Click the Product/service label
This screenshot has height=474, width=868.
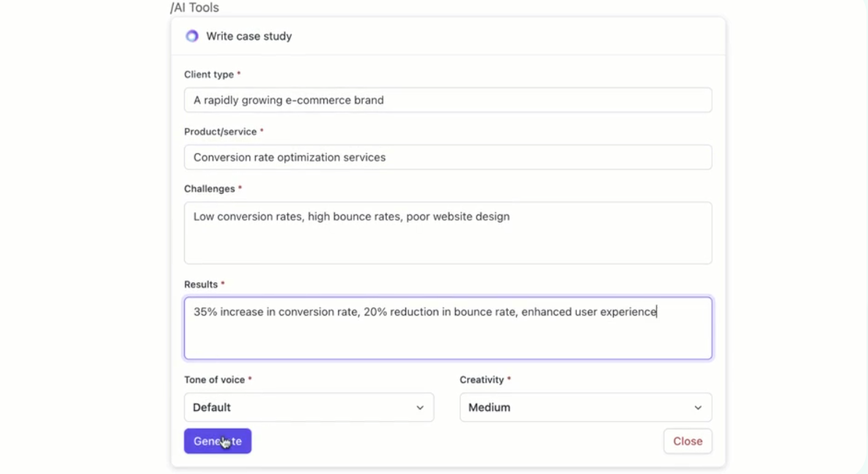(221, 131)
